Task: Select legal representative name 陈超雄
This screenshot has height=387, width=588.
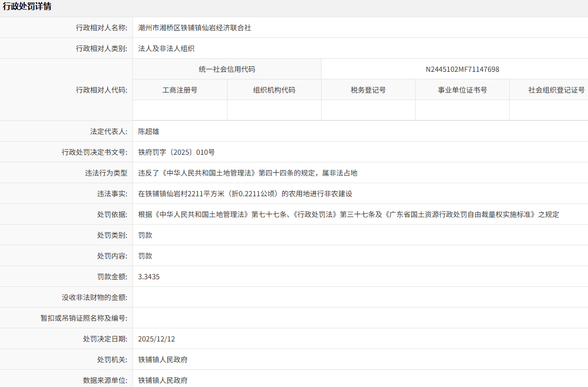Action: [149, 132]
